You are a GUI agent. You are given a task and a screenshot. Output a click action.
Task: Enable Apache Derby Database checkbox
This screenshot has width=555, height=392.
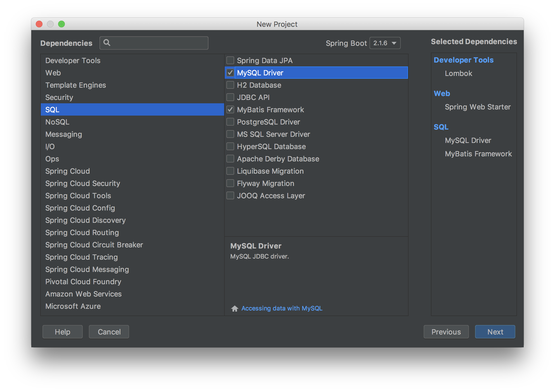(230, 159)
